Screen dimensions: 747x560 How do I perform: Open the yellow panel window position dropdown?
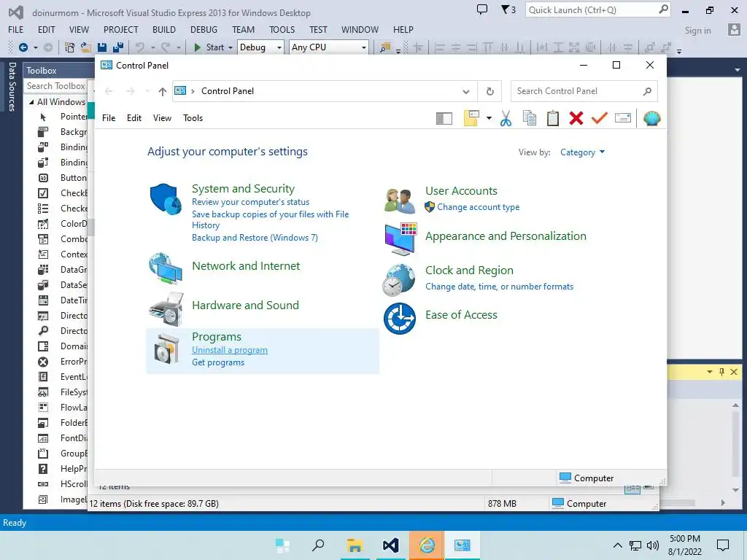[x=710, y=372]
